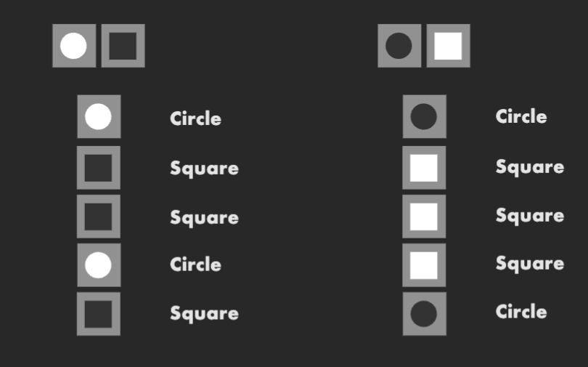Click the first Circle label in the right list

click(x=521, y=116)
